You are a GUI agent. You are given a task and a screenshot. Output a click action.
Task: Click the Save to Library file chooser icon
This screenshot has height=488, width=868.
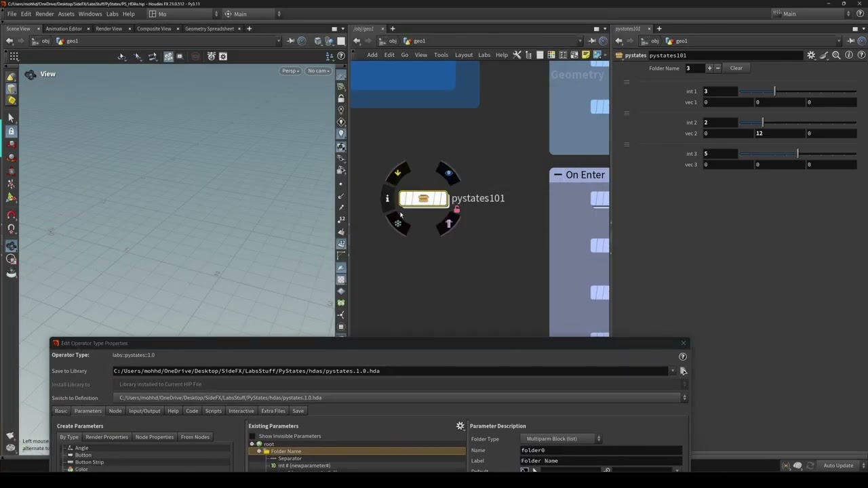click(x=684, y=371)
